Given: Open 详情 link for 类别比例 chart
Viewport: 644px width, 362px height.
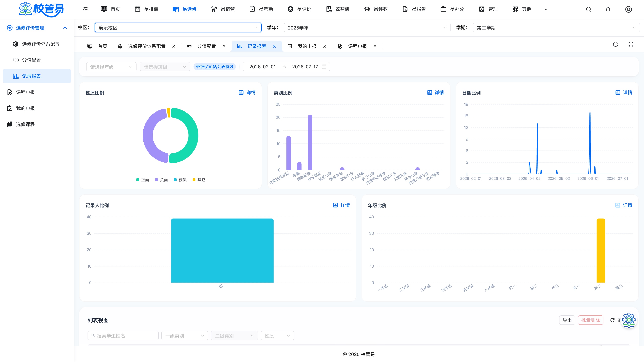Looking at the screenshot, I should click(x=436, y=93).
